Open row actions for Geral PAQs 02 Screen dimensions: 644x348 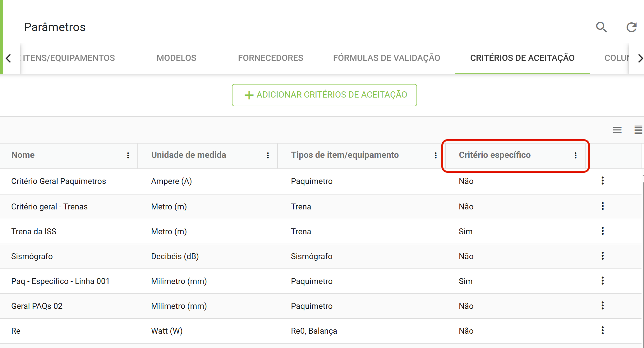click(x=603, y=305)
